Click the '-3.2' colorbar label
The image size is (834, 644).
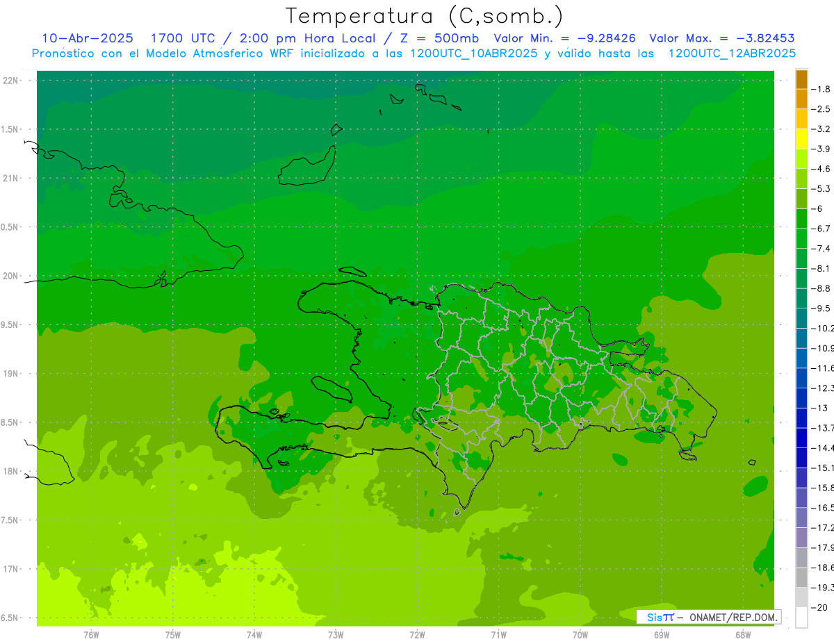click(821, 129)
